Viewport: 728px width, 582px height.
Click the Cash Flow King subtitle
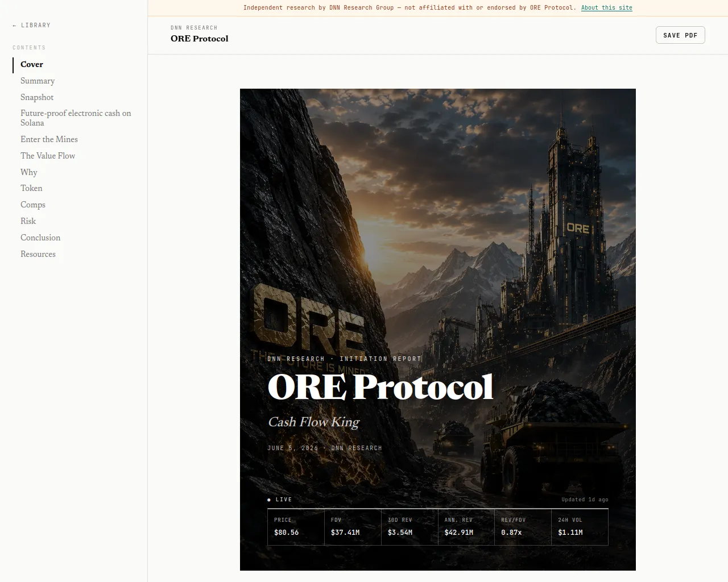click(x=313, y=422)
